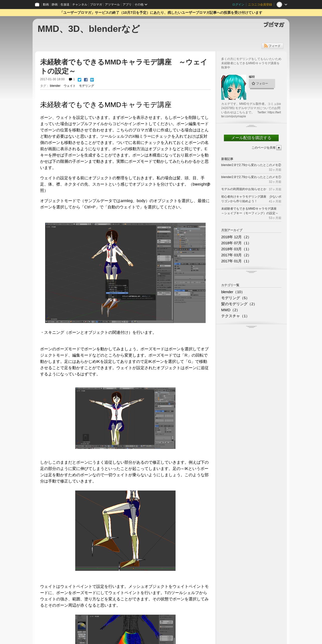
Task: Open 2018年 07月 archive
Action: click(x=236, y=243)
